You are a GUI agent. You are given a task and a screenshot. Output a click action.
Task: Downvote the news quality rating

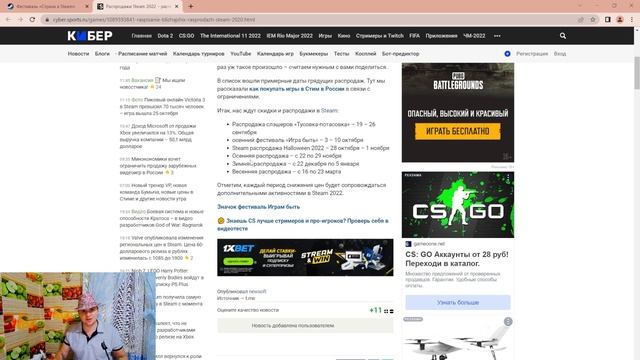tap(391, 311)
